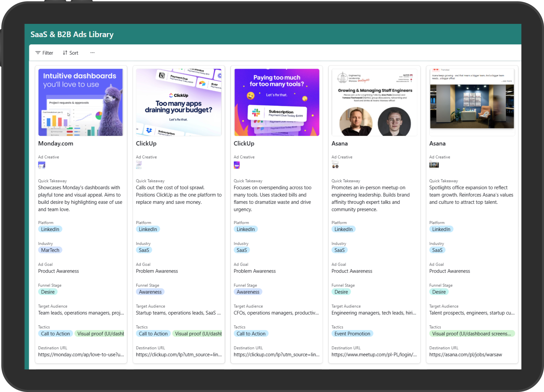544x392 pixels.
Task: Click Asana meetup Ad Creative small thumbnail
Action: [x=335, y=165]
